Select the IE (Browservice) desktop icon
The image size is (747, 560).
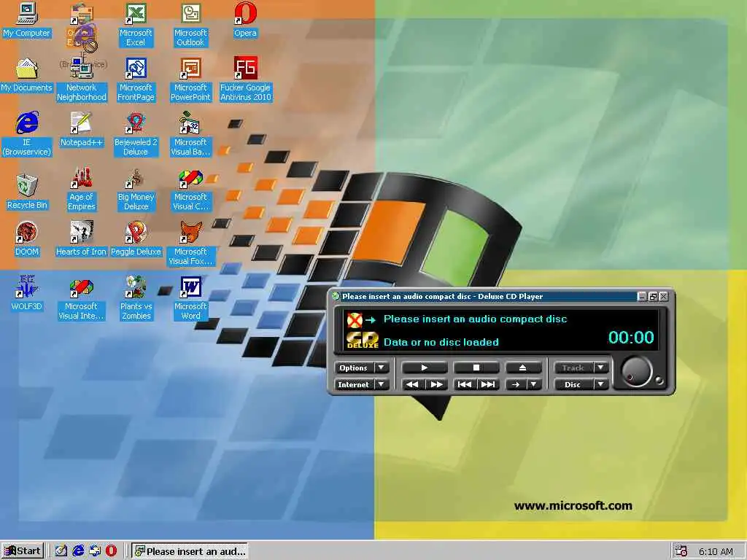tap(27, 134)
